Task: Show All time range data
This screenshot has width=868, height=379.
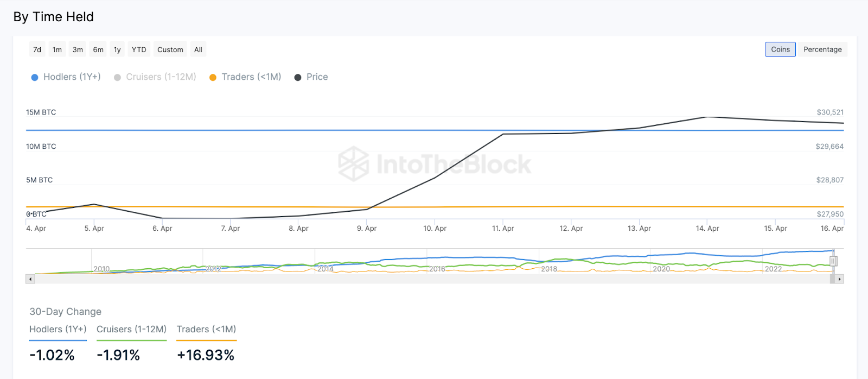Action: 198,49
